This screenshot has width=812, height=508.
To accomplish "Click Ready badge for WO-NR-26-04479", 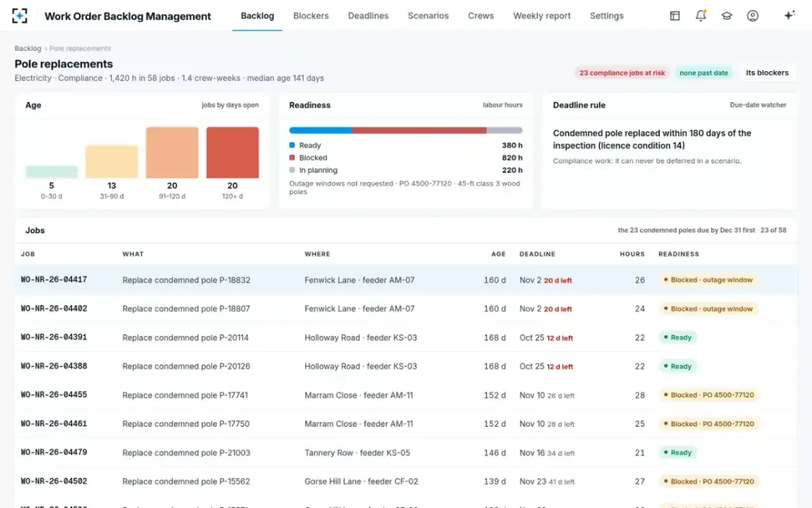I will (678, 452).
